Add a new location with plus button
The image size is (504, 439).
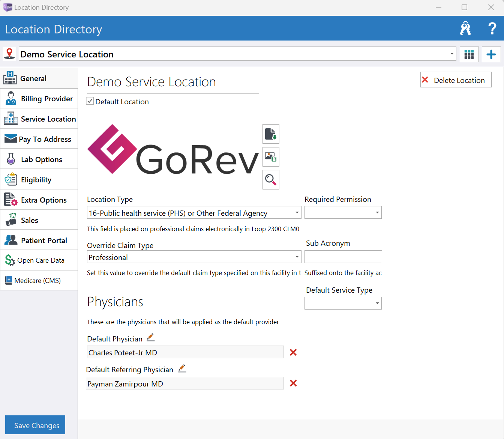click(x=491, y=54)
